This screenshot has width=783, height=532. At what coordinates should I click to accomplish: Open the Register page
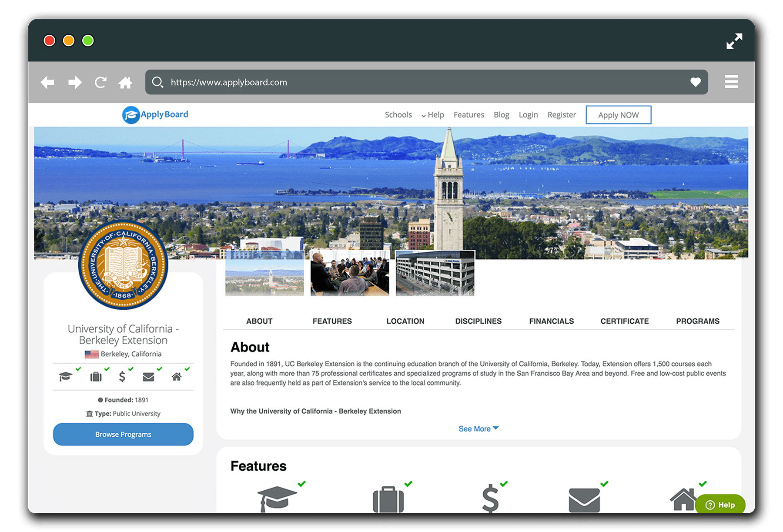click(562, 115)
